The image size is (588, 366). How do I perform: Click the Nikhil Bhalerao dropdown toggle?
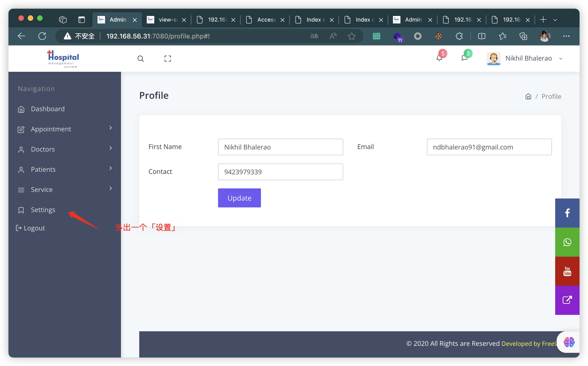point(563,59)
